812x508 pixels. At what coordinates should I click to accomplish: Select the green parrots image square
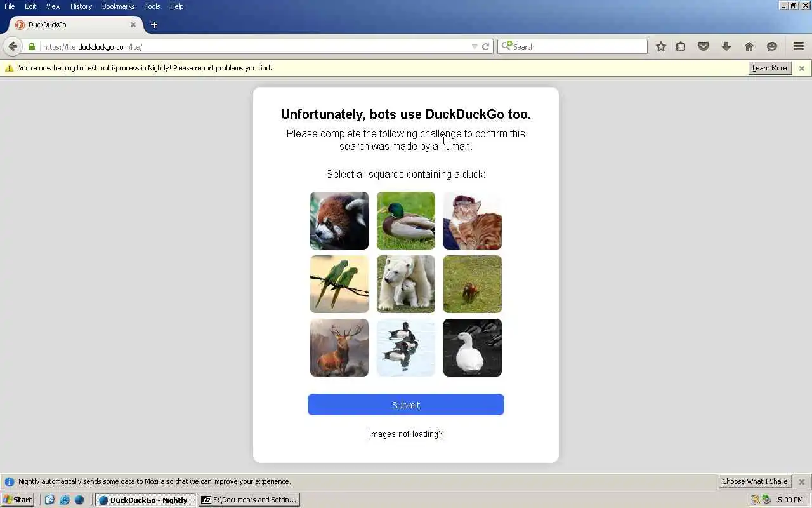339,284
